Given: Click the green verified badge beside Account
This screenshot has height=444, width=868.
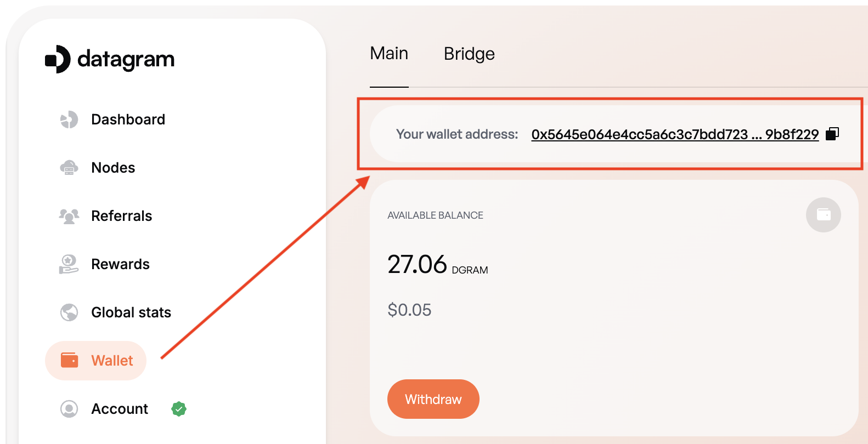Looking at the screenshot, I should pyautogui.click(x=178, y=408).
